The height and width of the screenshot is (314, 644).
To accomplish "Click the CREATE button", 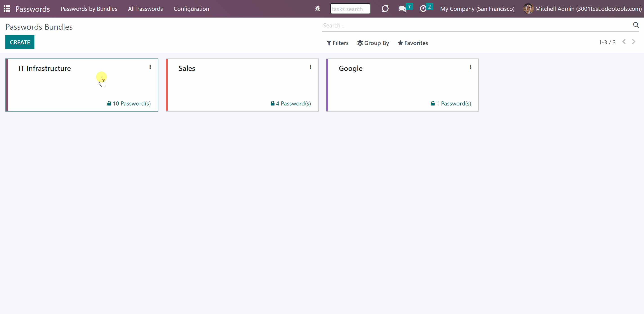I will coord(20,42).
